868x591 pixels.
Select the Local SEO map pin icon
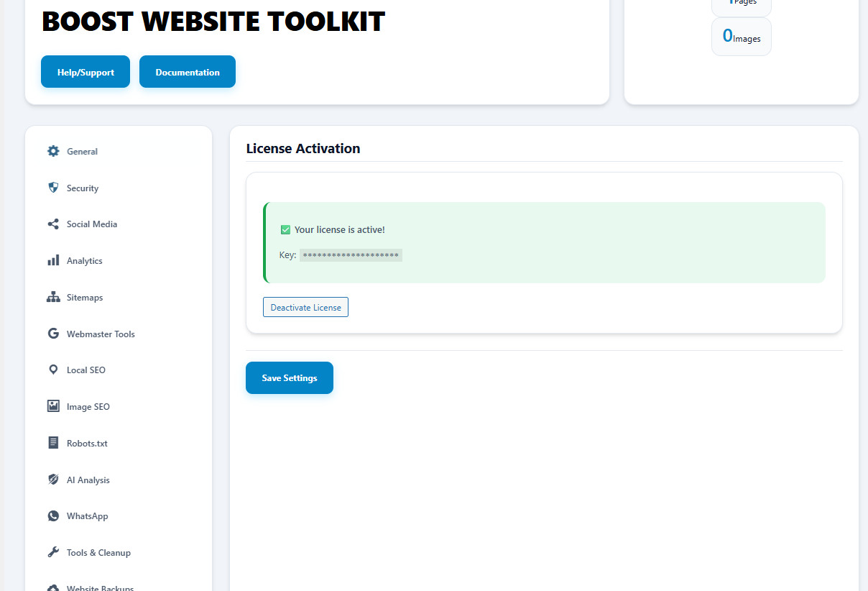point(53,370)
